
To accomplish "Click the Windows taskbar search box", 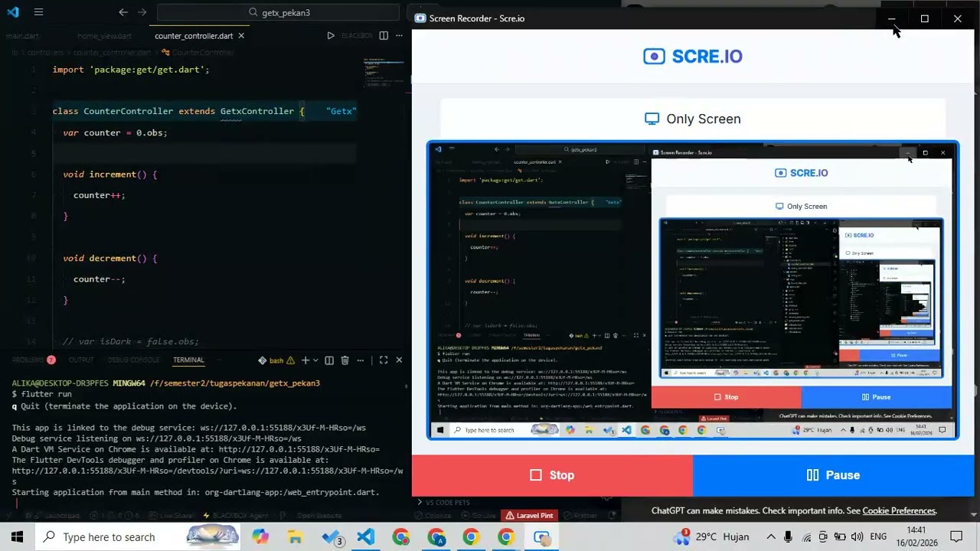I will (x=138, y=537).
